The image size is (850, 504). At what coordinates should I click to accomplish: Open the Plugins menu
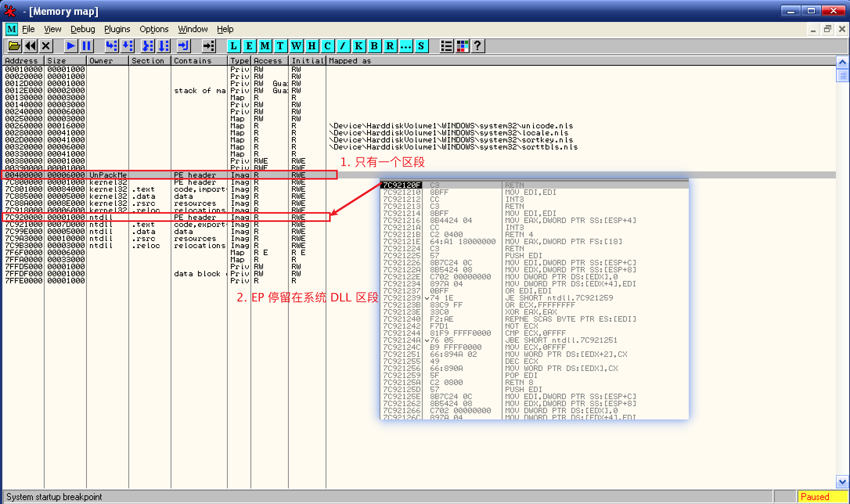pos(117,29)
